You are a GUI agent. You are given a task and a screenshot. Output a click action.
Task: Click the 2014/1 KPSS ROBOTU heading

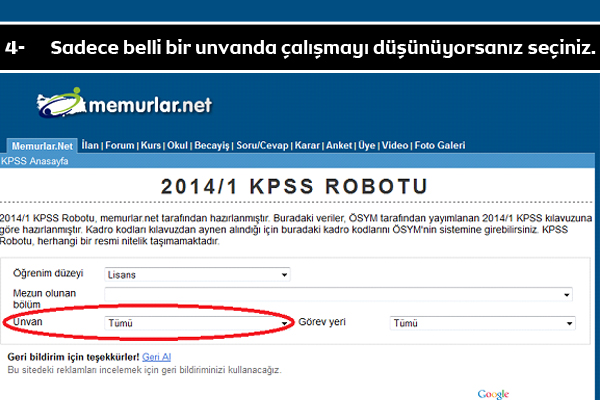(x=294, y=186)
